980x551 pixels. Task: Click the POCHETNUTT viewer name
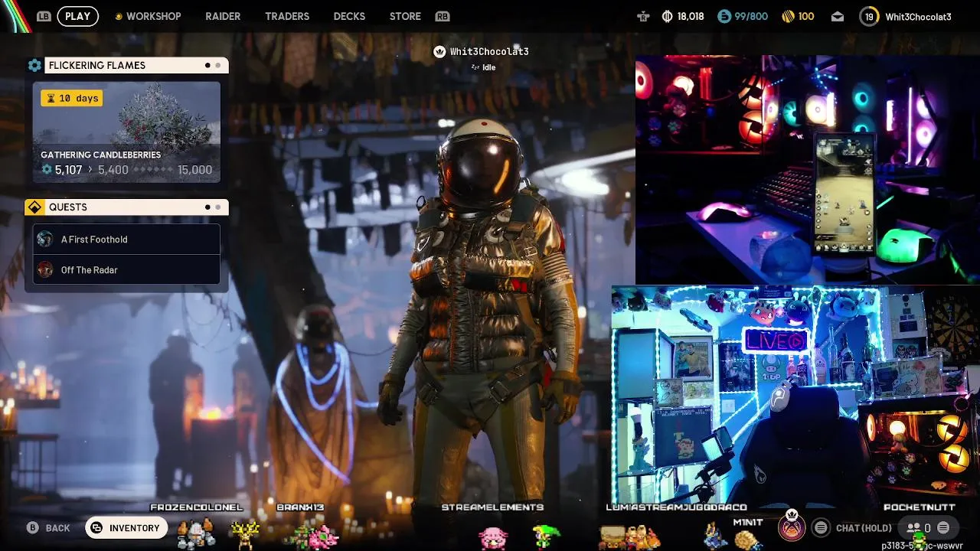tap(919, 507)
